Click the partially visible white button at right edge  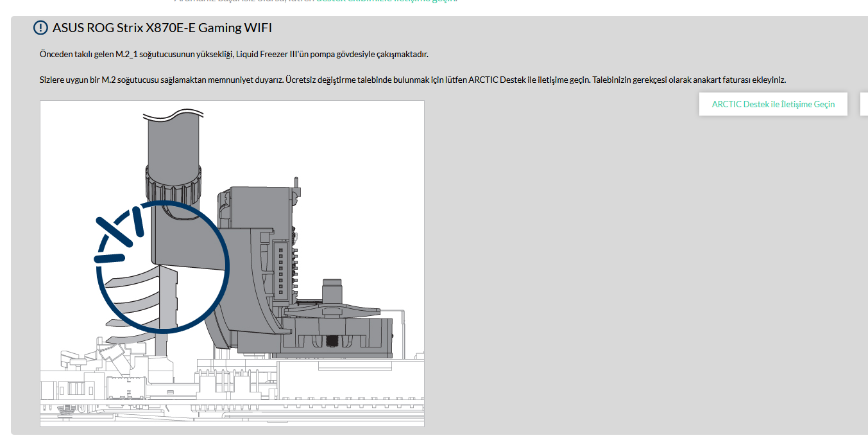coord(864,104)
